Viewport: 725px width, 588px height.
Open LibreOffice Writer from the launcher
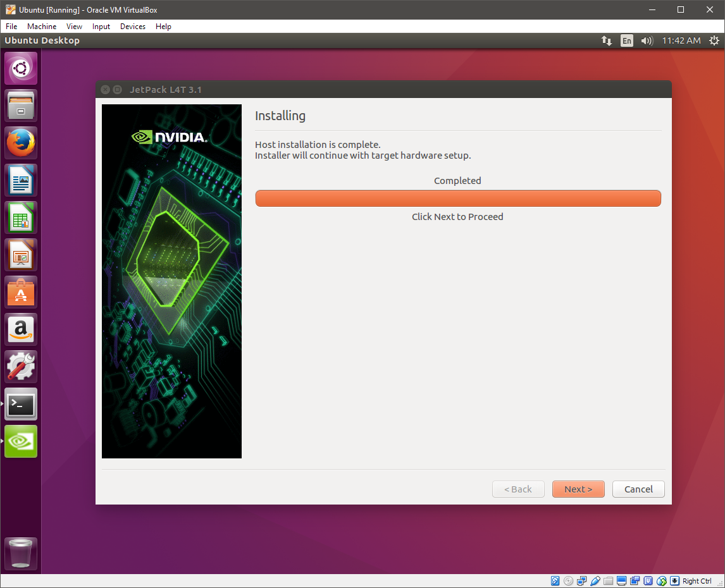tap(21, 180)
